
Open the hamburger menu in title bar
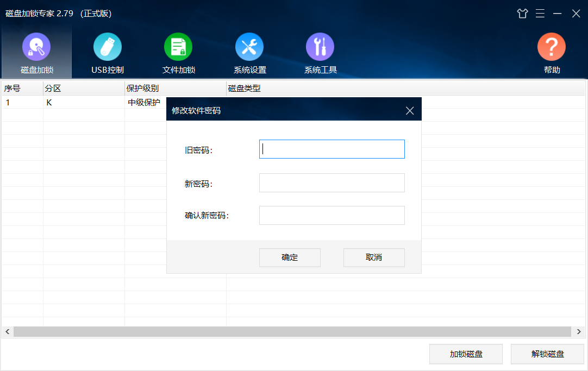(540, 14)
